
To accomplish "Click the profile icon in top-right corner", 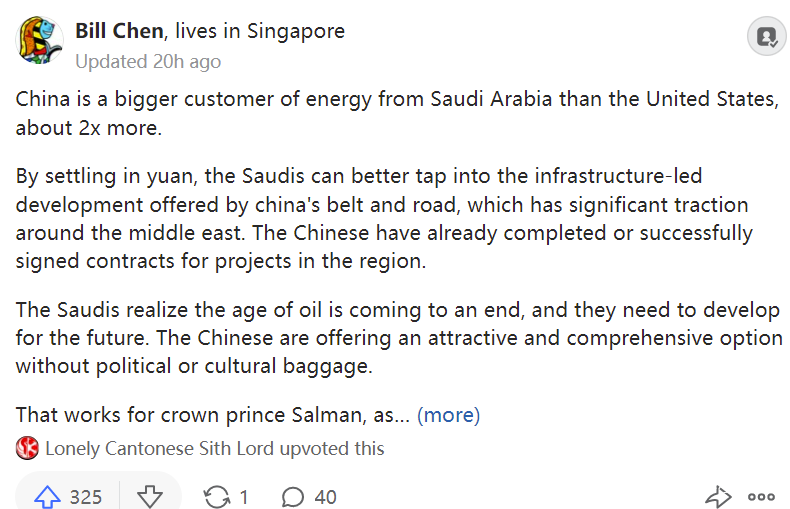I will coord(766,37).
